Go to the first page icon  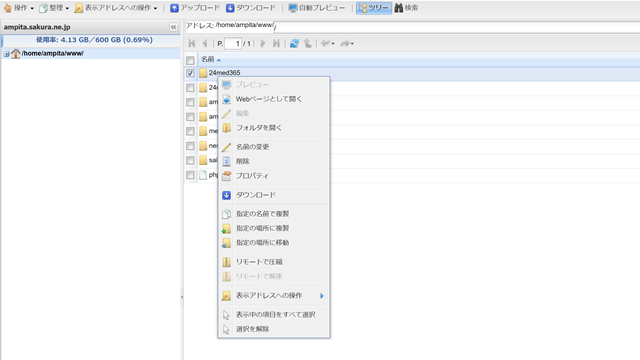coord(191,43)
